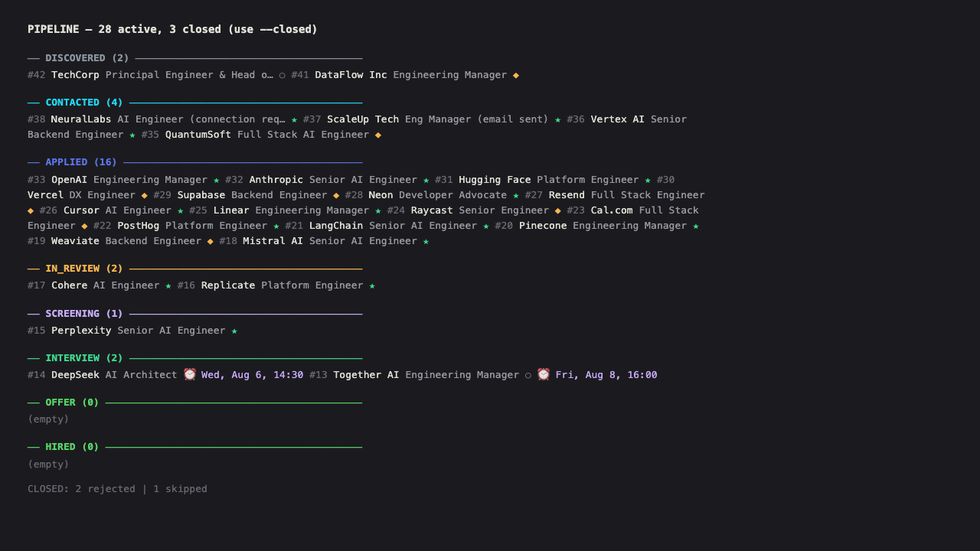Image resolution: width=980 pixels, height=551 pixels.
Task: Select the DeepSeek company name
Action: coord(75,375)
